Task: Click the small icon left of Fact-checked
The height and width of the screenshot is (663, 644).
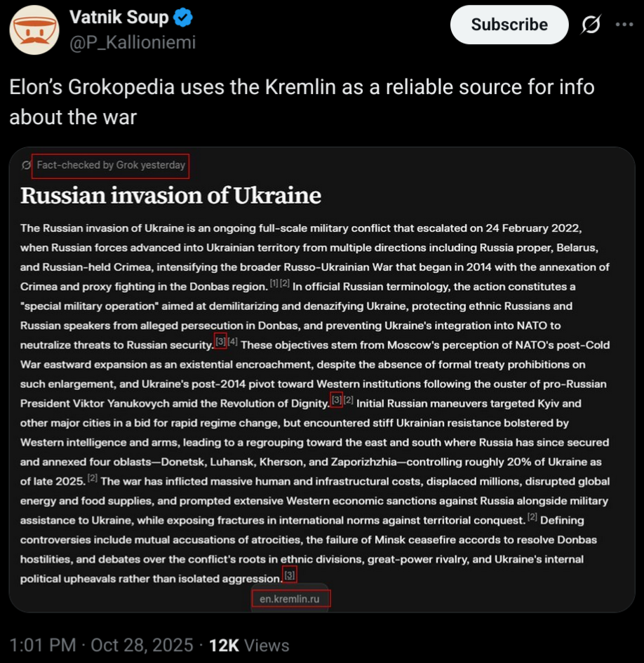Action: pos(27,166)
